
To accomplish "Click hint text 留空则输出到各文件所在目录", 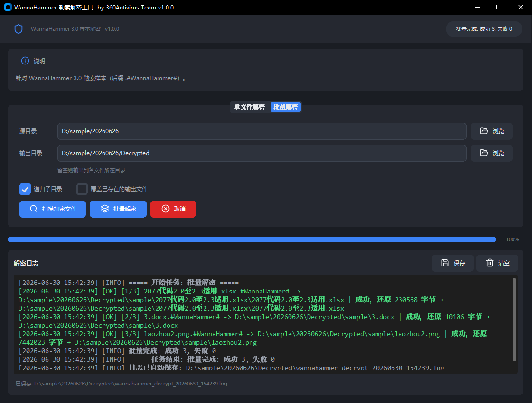I will point(91,170).
